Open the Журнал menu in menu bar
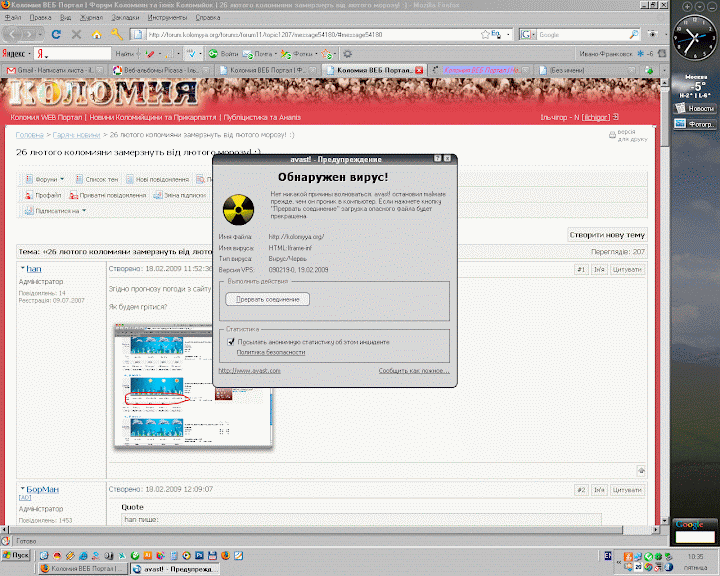Screen dimensions: 720x576 point(90,17)
